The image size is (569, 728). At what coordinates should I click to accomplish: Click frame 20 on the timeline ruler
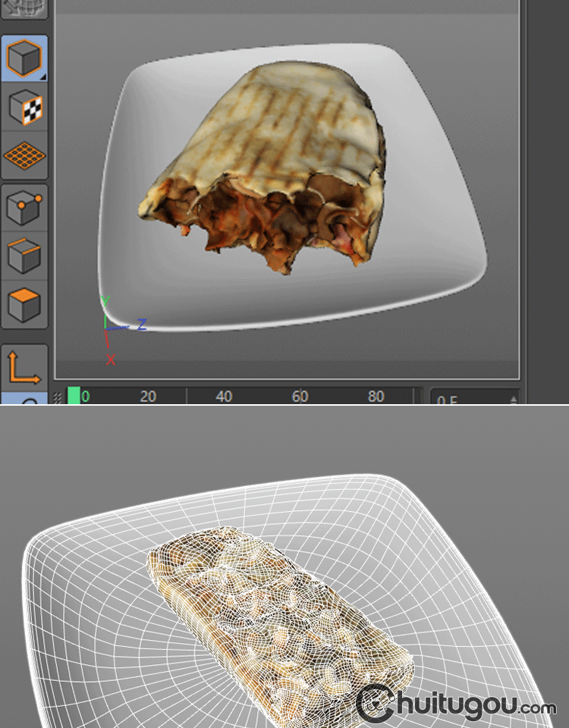click(x=149, y=396)
